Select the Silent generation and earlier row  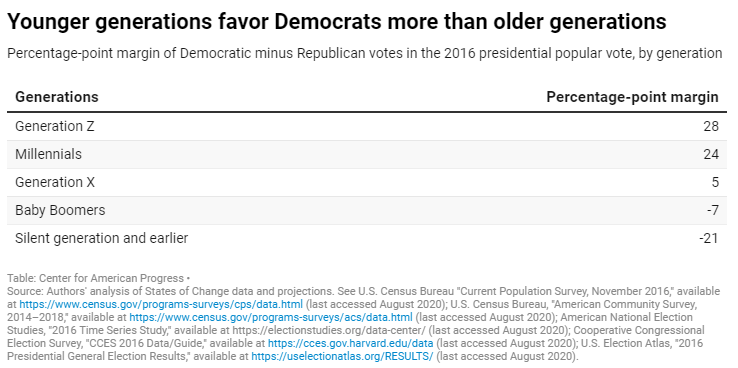(x=367, y=238)
